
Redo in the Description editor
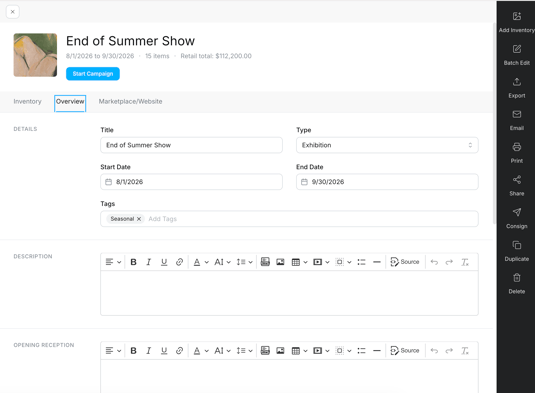[x=449, y=262]
